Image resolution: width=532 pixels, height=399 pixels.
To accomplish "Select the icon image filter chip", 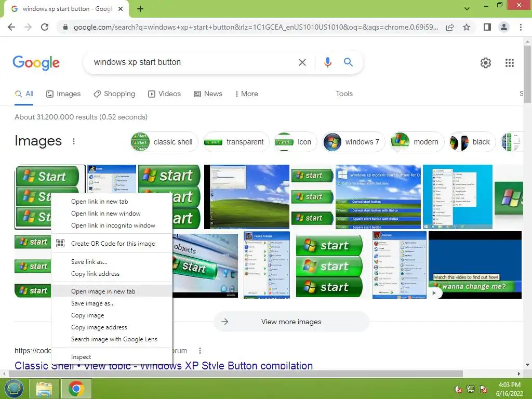I will point(295,142).
